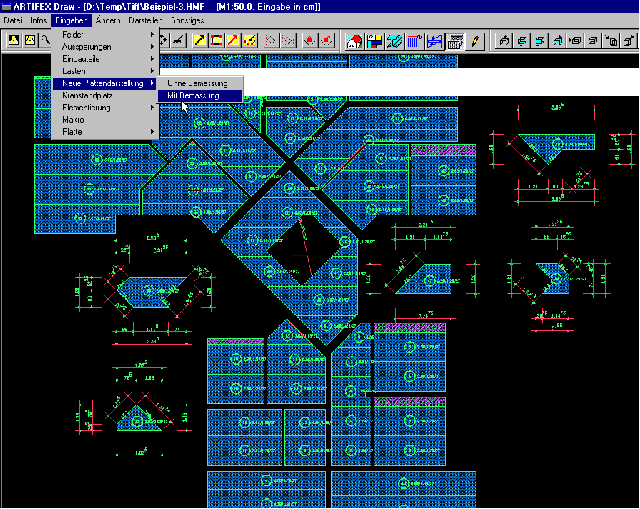
Task: Click the blue diagonal hatch toolbar icon
Action: point(393,40)
